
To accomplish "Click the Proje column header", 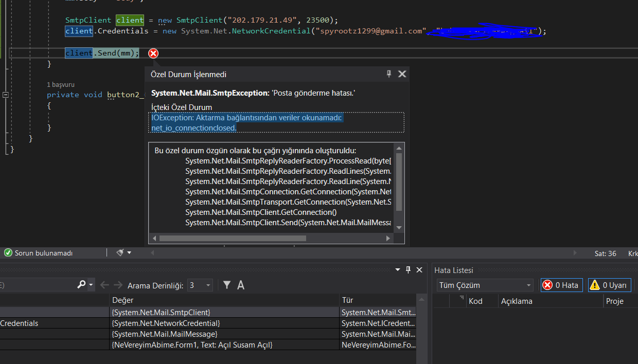I will pyautogui.click(x=620, y=301).
